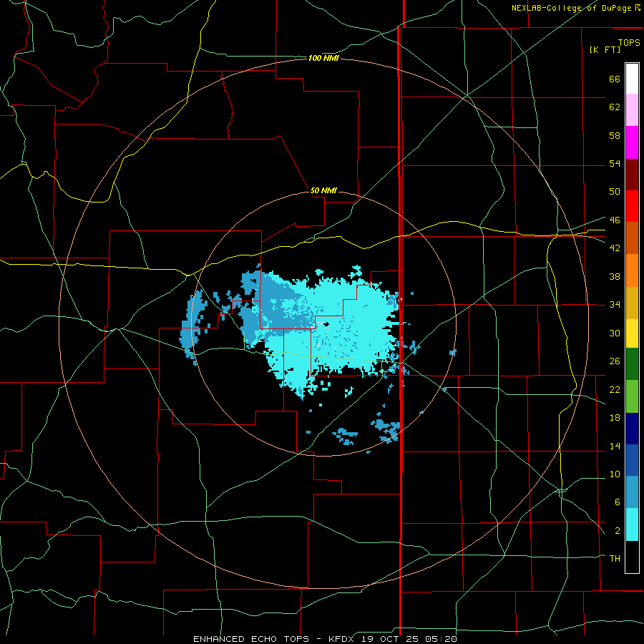Select the light green legend swatch
This screenshot has width=644, height=644.
pyautogui.click(x=632, y=396)
